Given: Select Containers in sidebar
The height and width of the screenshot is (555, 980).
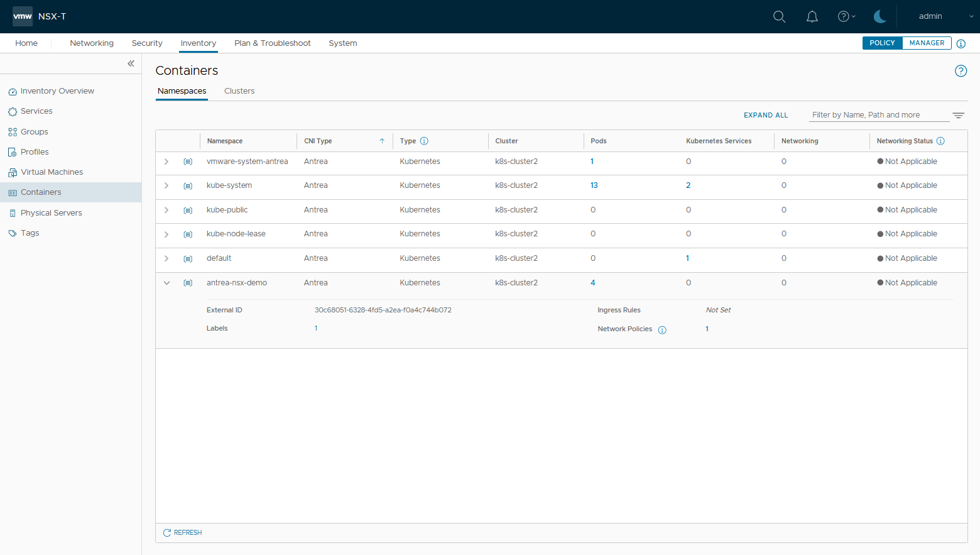Looking at the screenshot, I should coord(70,192).
